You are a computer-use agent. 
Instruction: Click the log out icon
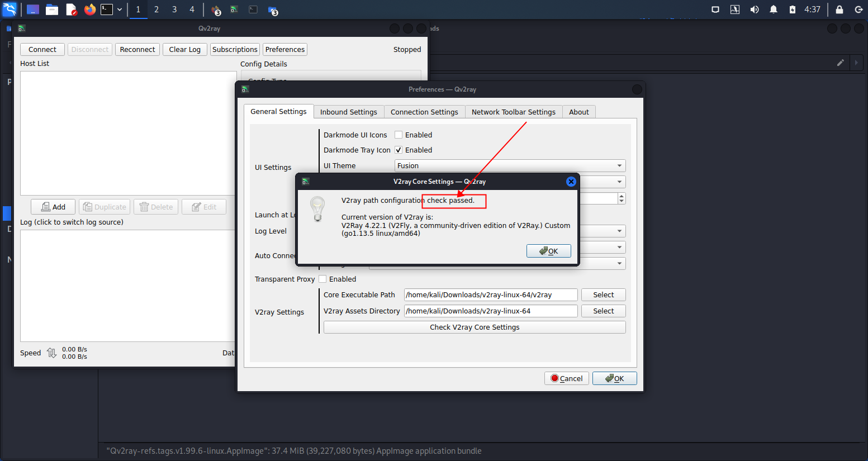tap(858, 9)
